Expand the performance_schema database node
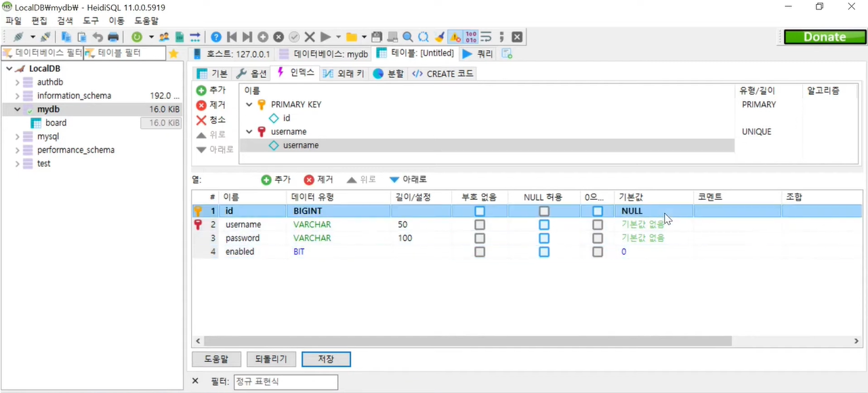This screenshot has width=868, height=393. pos(18,150)
